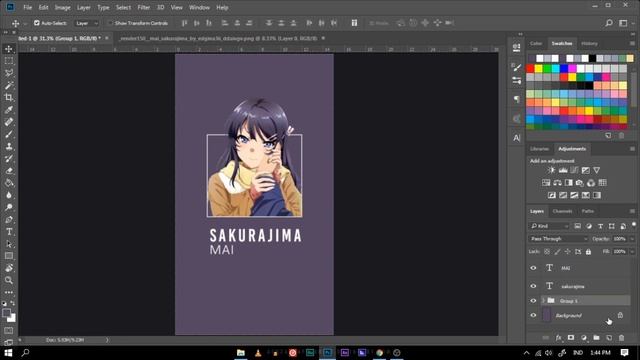Viewport: 640px width, 360px height.
Task: Click the Add layer style fx icon
Action: (x=558, y=338)
